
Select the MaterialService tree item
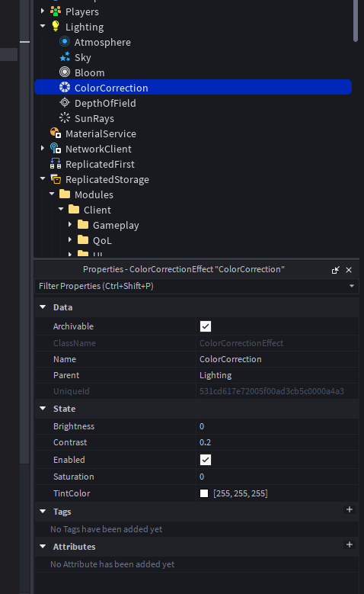point(101,133)
